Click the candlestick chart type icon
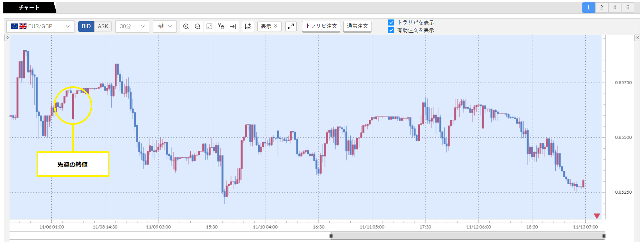The height and width of the screenshot is (244, 644). pos(161,26)
